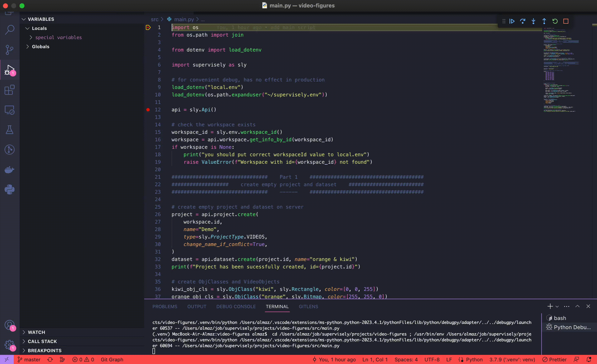597x364 pixels.
Task: Stop the debugger with red square
Action: point(566,21)
